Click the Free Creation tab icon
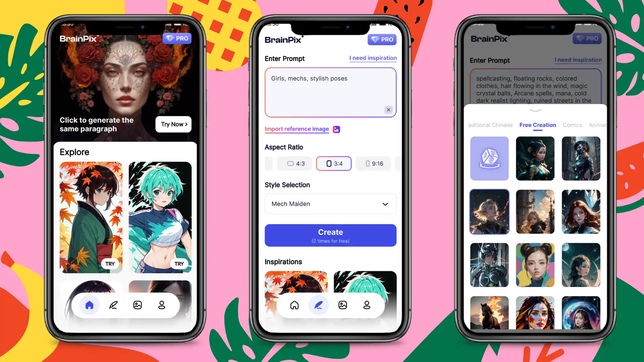Viewport: 644px width, 362px height. 537,125
